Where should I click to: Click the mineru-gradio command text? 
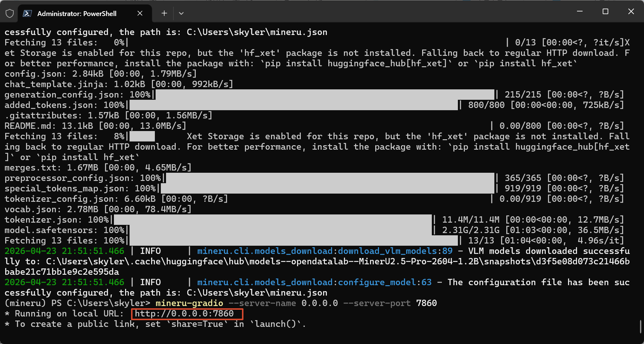coord(189,303)
